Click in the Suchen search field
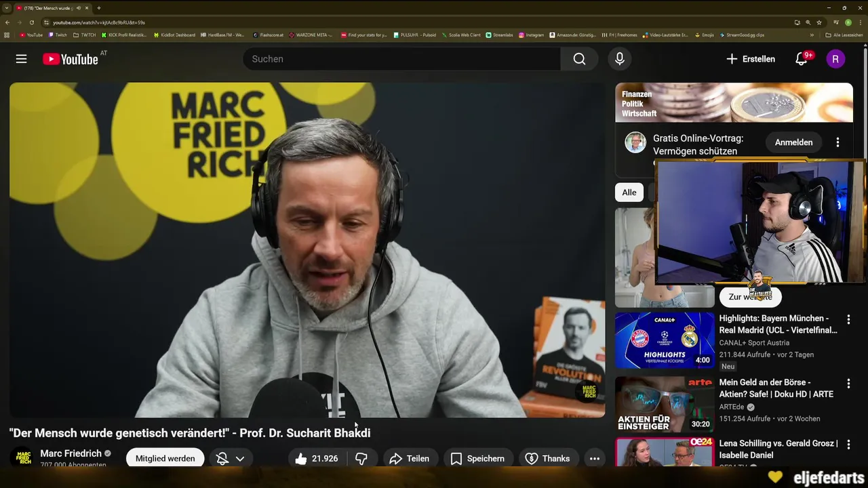The height and width of the screenshot is (488, 868). 401,59
